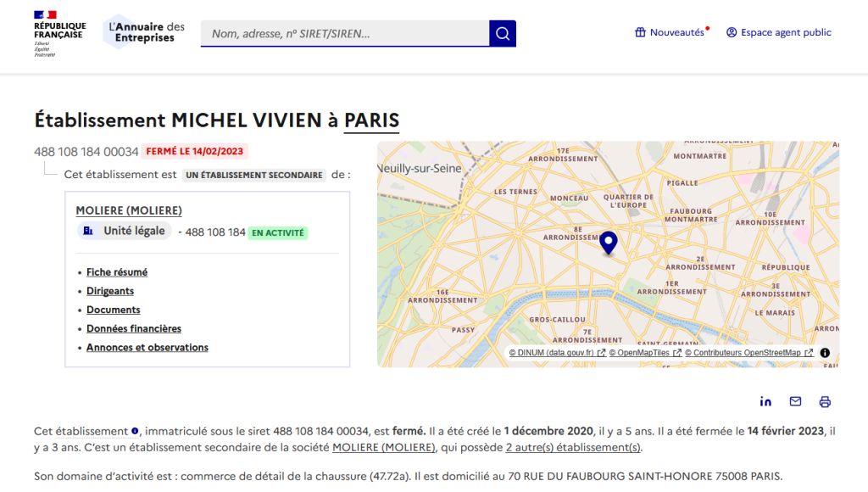Share the page on LinkedIn
The height and width of the screenshot is (492, 868).
coord(765,401)
